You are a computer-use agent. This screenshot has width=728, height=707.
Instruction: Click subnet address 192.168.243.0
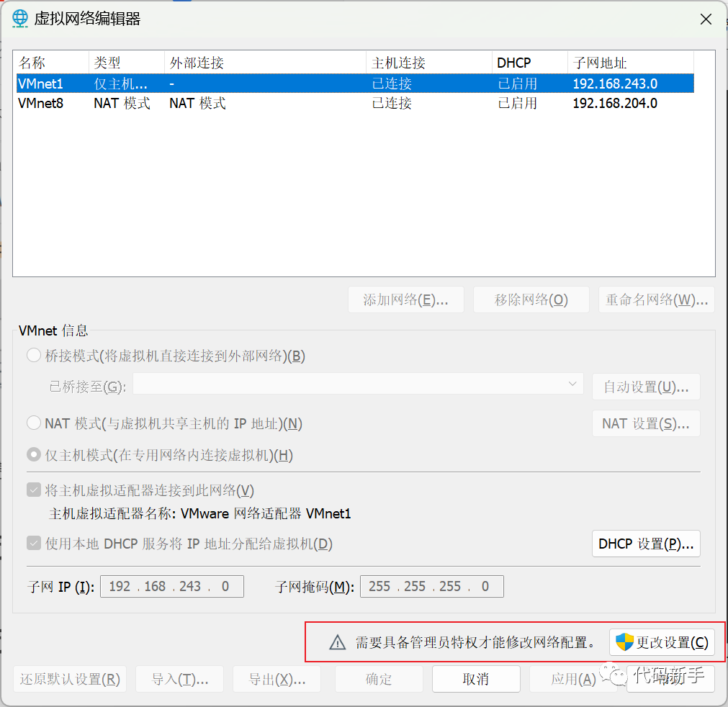pos(615,84)
